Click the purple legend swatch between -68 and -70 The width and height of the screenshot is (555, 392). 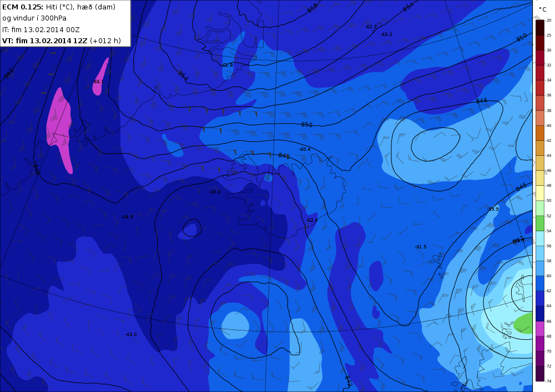point(540,344)
